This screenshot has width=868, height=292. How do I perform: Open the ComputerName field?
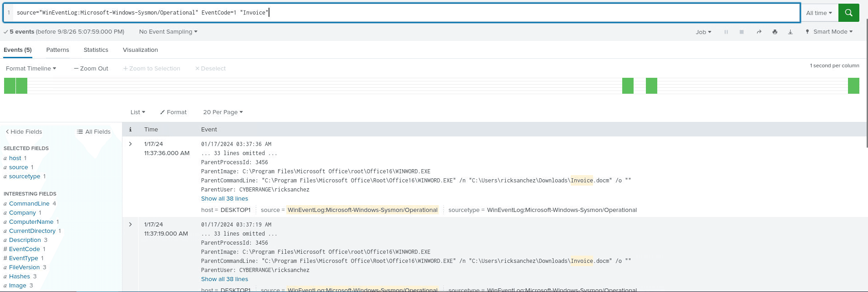tap(31, 222)
